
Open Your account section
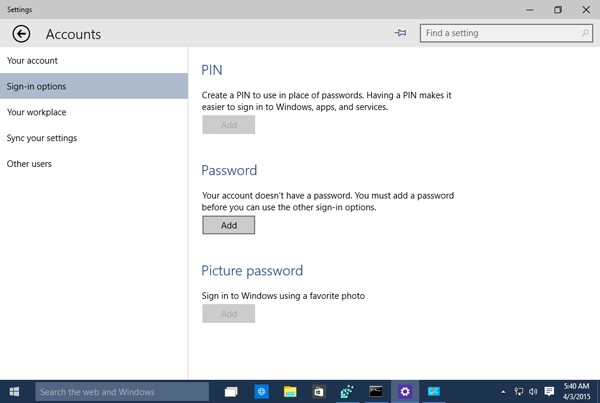coord(94,60)
